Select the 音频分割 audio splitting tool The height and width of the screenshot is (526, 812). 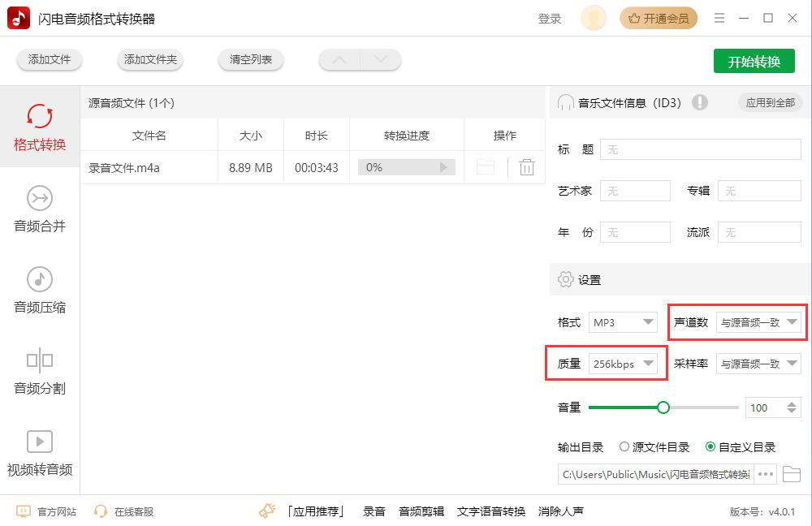pyautogui.click(x=40, y=372)
